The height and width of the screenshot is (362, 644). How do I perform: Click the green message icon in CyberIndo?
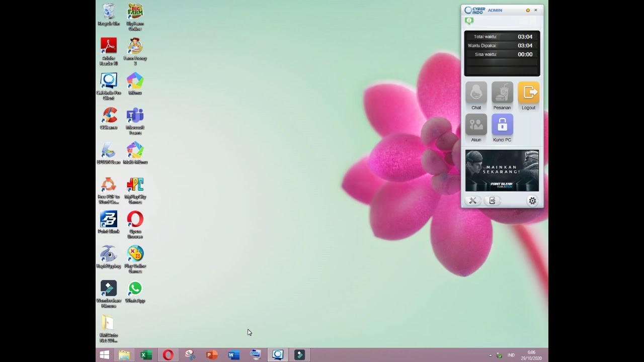(x=469, y=21)
